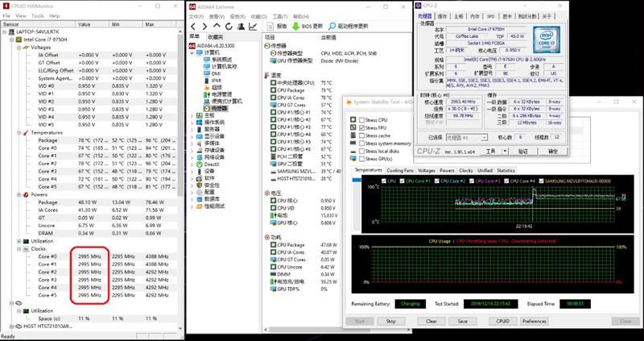This screenshot has height=341, width=644.
Task: Switch to the 内存 tab in CPU-Z
Action: 474,16
